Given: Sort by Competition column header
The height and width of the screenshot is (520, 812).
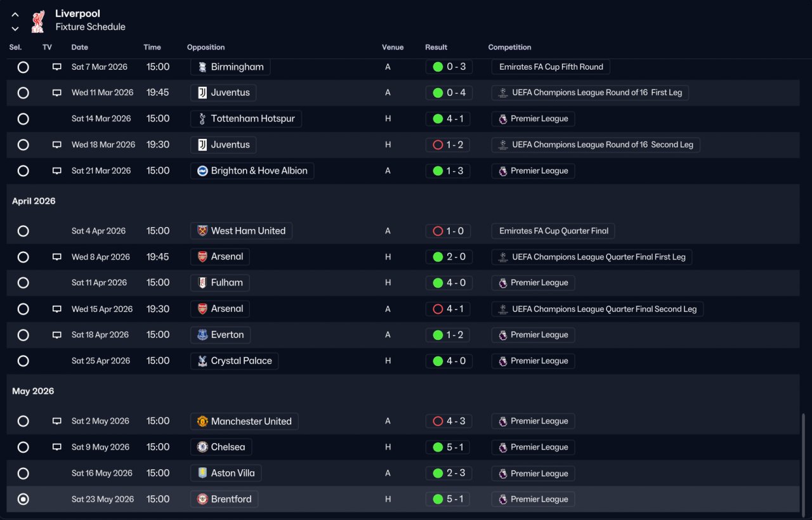Looking at the screenshot, I should click(x=509, y=48).
